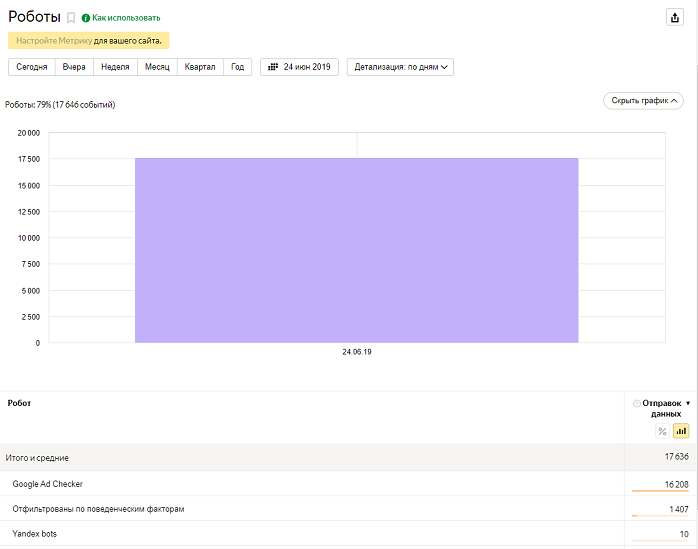Click the info icon beside Отправок данных

tap(636, 403)
